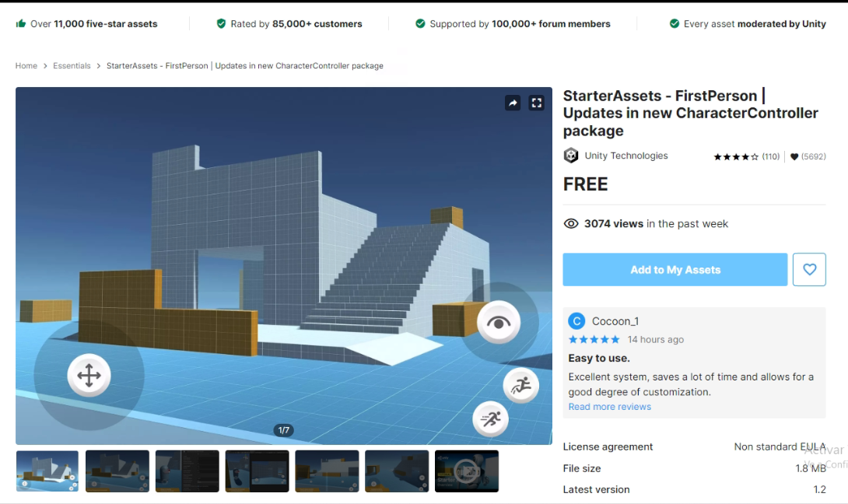This screenshot has height=504, width=848.
Task: Click the eye look control in preview image
Action: (499, 323)
